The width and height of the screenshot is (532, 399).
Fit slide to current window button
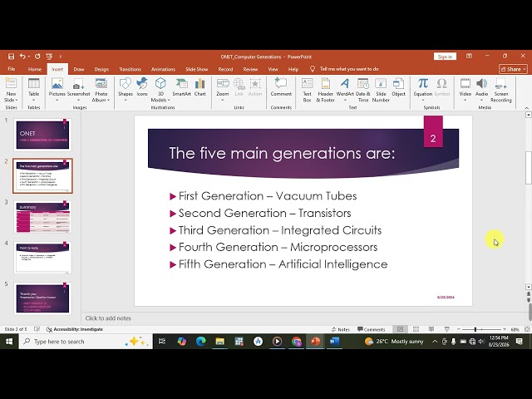coord(527,329)
